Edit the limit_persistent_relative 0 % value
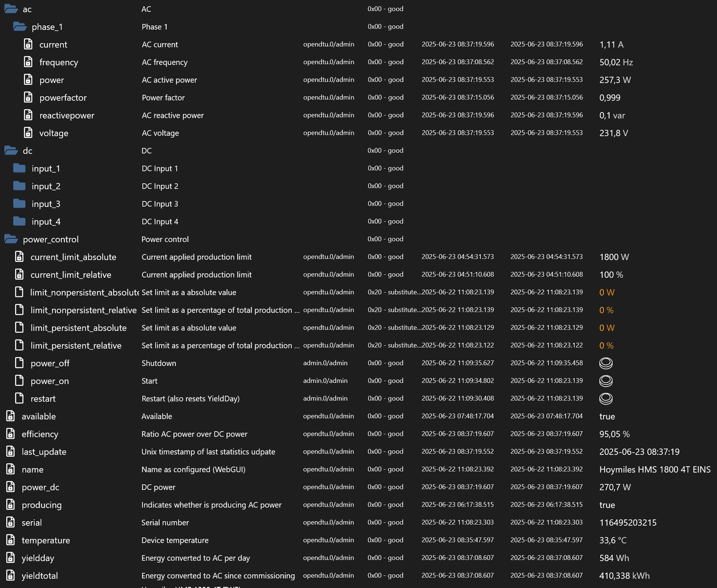 [x=606, y=345]
